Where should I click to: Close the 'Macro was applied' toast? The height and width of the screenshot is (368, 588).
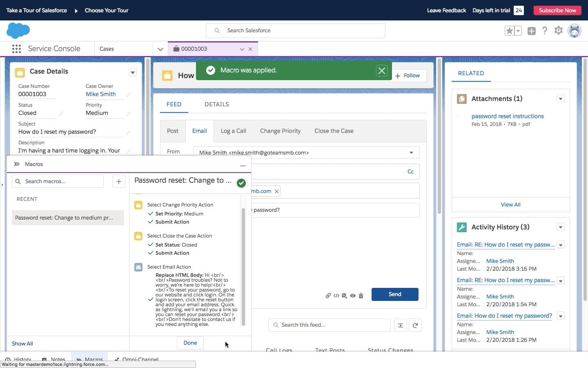(x=382, y=71)
